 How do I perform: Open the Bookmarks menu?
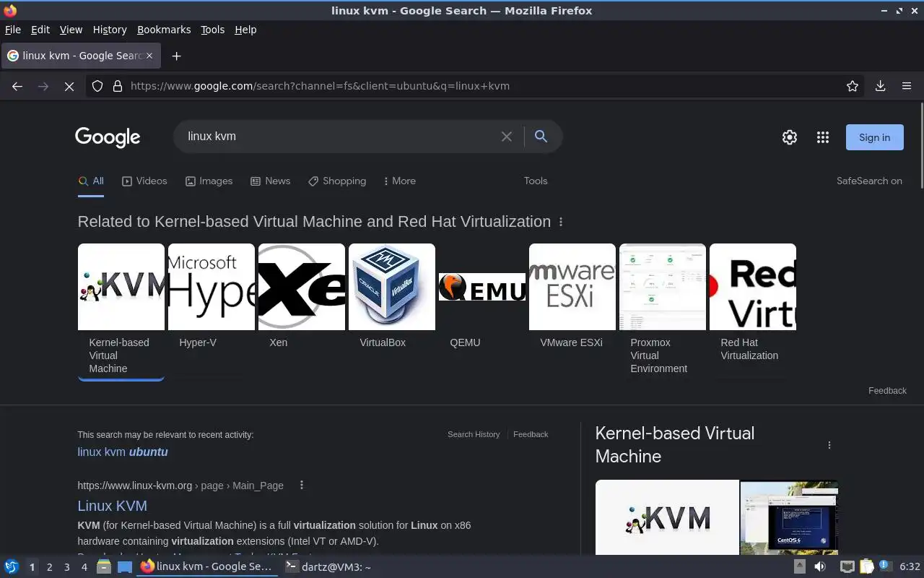point(164,30)
